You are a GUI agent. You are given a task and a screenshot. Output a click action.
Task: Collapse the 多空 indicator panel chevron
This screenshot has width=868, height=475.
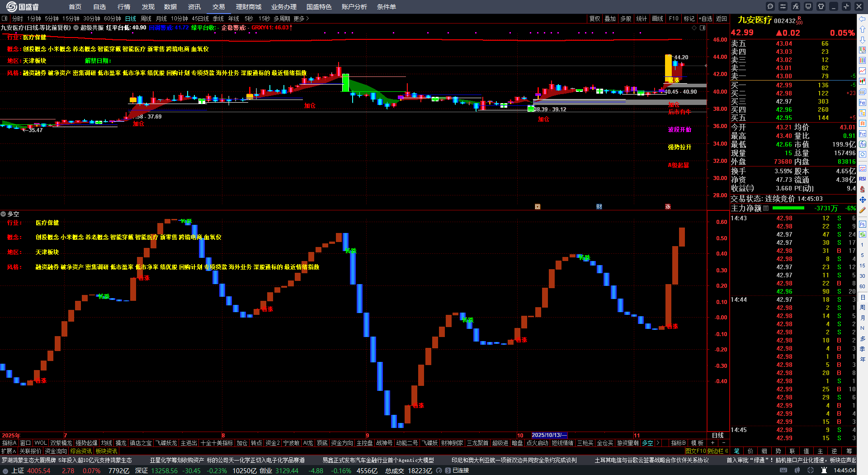pyautogui.click(x=3, y=214)
